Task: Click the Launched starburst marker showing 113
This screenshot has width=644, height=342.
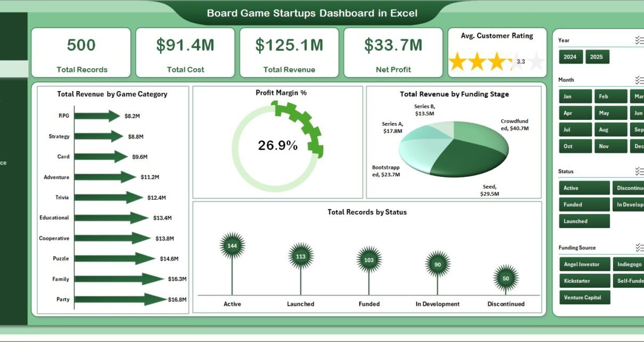Action: (x=300, y=256)
